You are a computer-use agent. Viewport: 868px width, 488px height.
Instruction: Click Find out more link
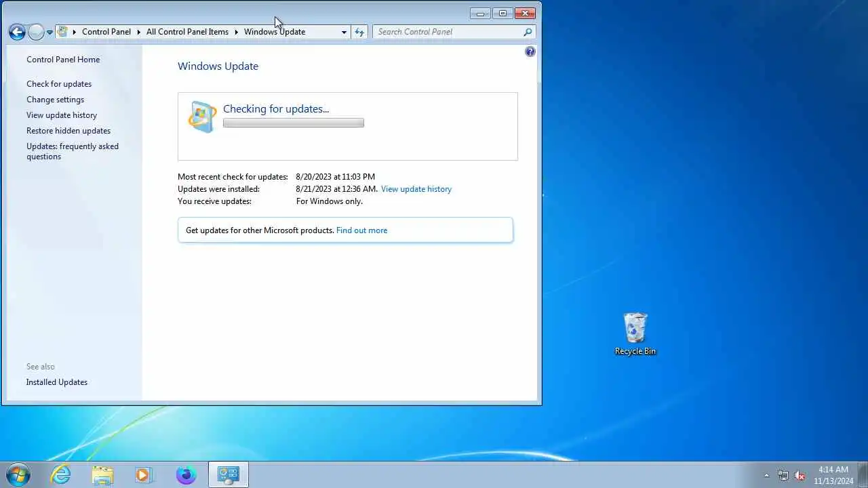(x=361, y=230)
